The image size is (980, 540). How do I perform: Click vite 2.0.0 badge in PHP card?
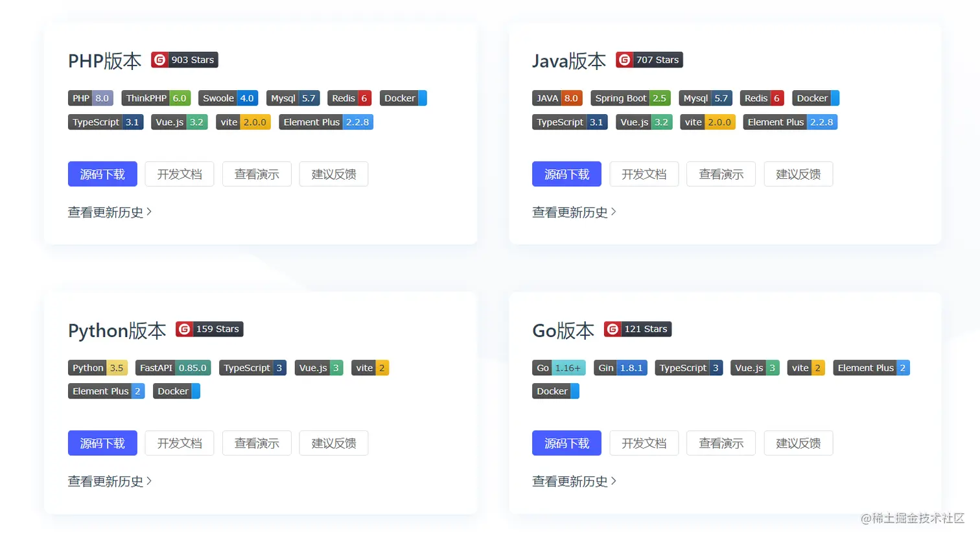[243, 122]
